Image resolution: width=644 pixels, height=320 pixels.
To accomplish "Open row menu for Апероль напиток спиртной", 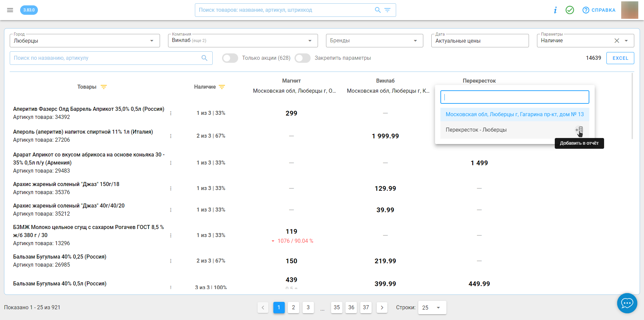I will [x=171, y=136].
